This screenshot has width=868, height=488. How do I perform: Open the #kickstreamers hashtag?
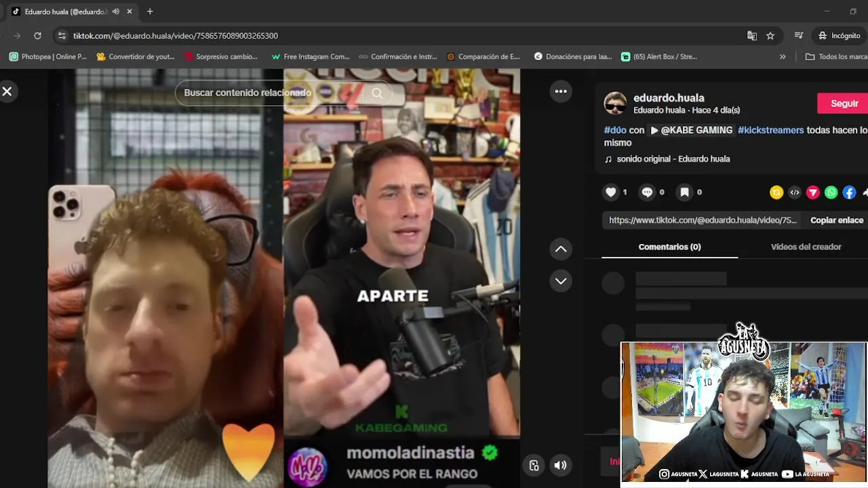coord(771,130)
